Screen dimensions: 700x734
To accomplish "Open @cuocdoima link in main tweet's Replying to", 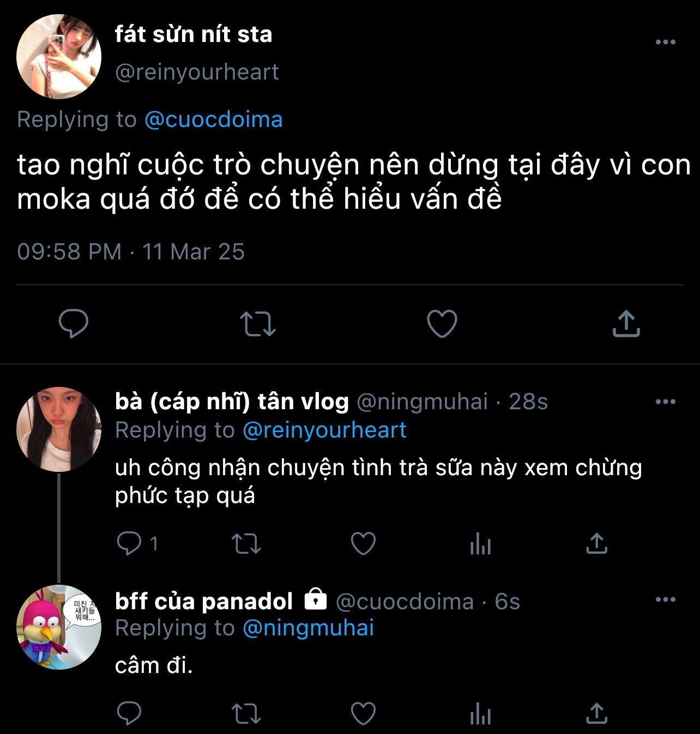I will click(213, 119).
